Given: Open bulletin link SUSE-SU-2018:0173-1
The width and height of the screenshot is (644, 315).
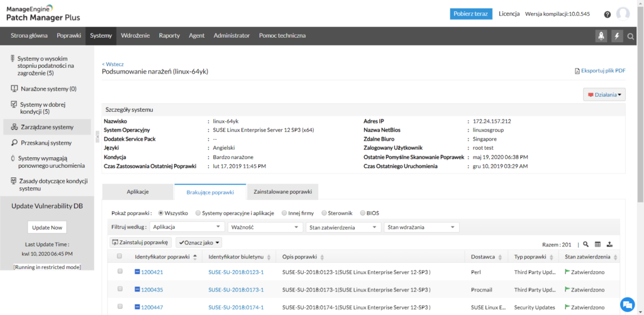Looking at the screenshot, I should click(x=236, y=290).
